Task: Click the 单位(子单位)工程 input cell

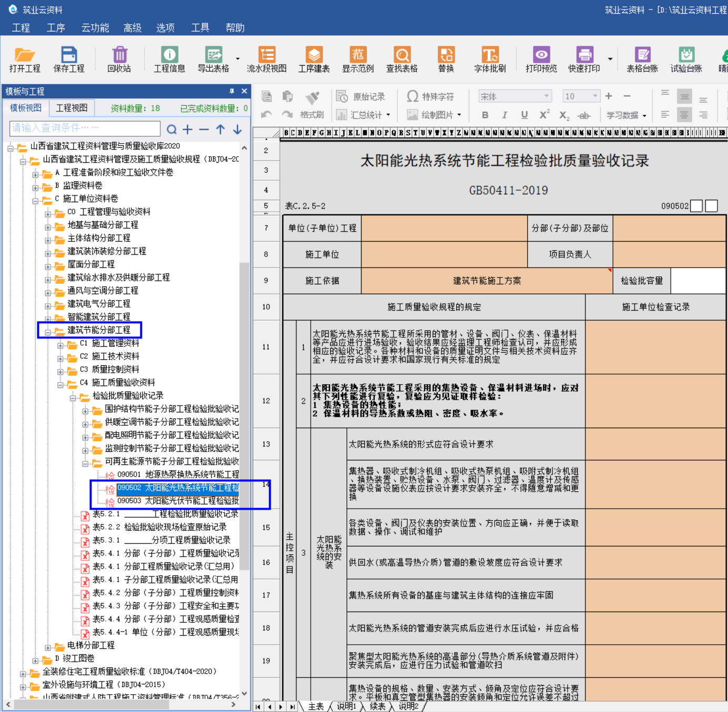Action: pos(444,228)
